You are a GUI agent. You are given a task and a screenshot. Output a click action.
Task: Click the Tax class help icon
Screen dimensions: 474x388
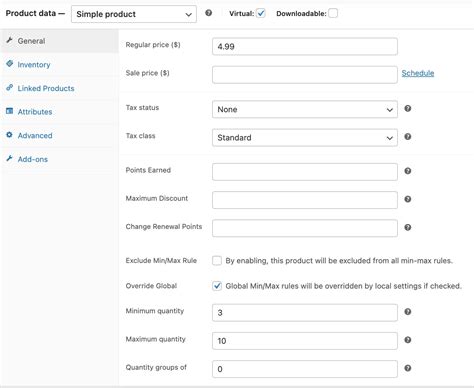pos(408,137)
